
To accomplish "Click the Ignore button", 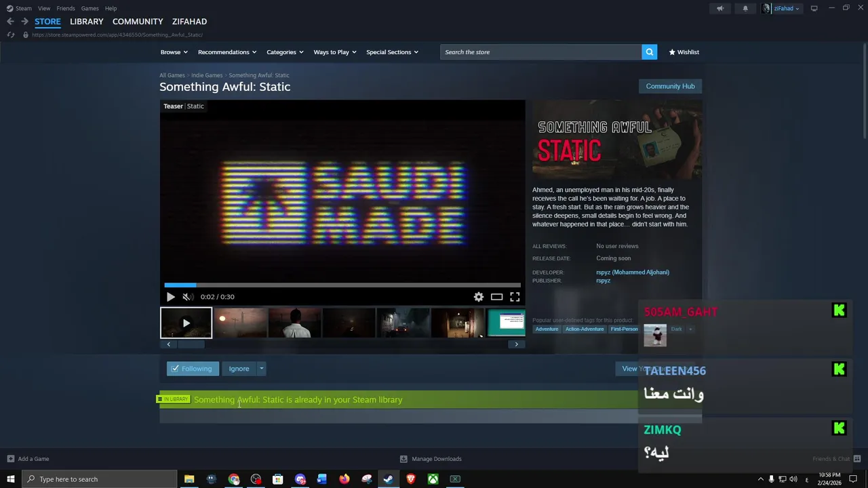I will [239, 369].
